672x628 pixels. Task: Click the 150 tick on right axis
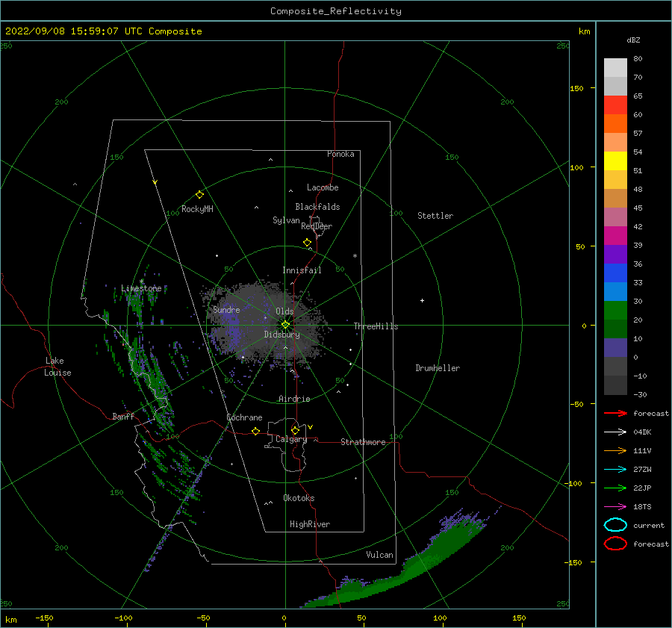(x=576, y=88)
